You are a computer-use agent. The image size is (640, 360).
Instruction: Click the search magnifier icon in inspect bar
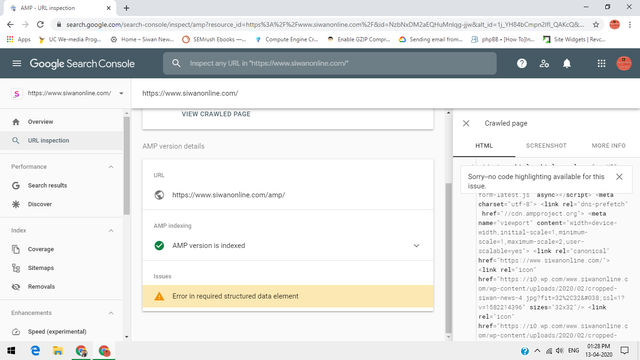click(x=176, y=63)
